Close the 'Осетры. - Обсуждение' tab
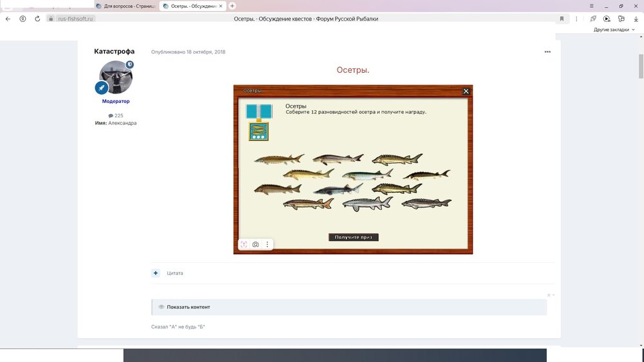 click(x=220, y=6)
